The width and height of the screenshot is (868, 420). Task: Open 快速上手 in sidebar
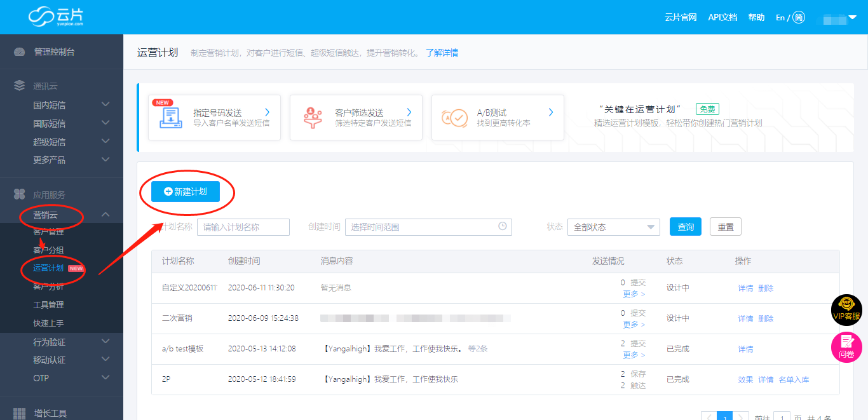[48, 323]
